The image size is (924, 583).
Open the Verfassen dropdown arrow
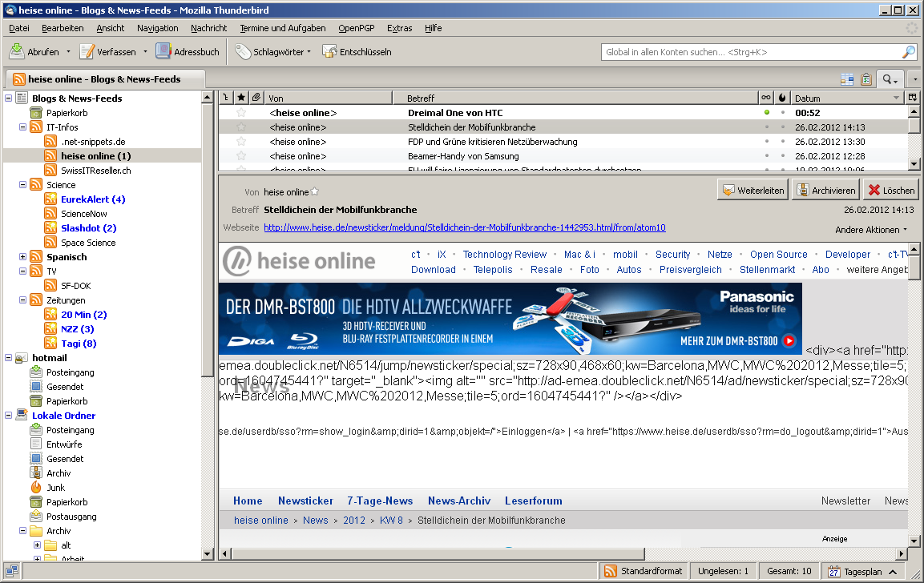point(145,52)
